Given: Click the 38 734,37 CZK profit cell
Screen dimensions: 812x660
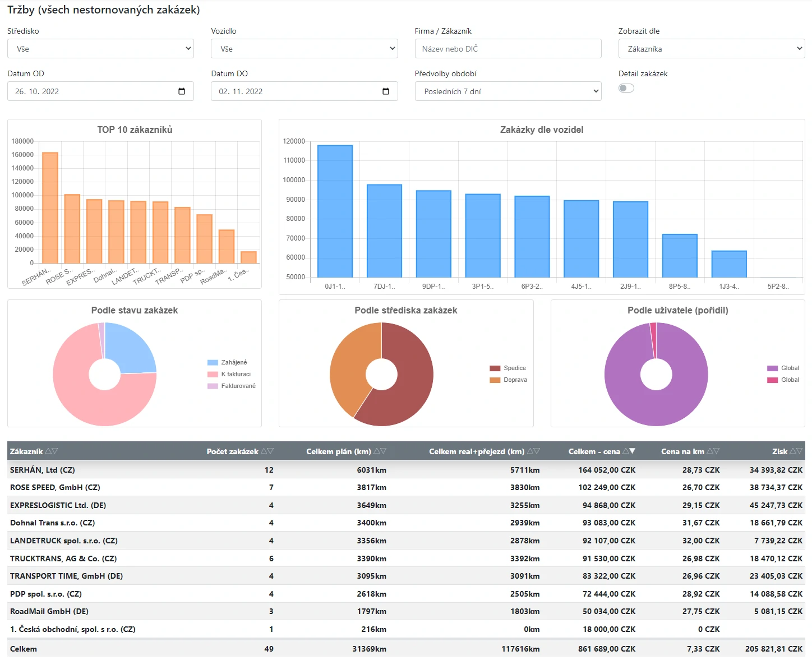Looking at the screenshot, I should (776, 487).
